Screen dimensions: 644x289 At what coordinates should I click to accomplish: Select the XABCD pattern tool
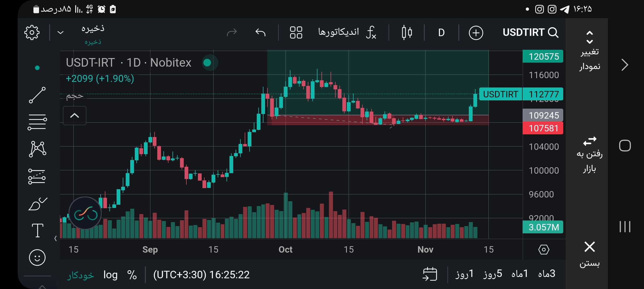[x=37, y=149]
